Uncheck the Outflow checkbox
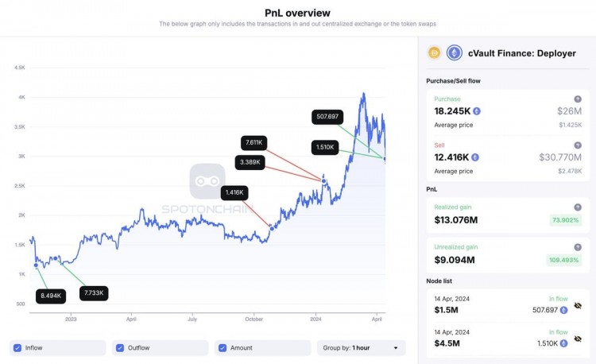This screenshot has height=364, width=596. [x=120, y=347]
